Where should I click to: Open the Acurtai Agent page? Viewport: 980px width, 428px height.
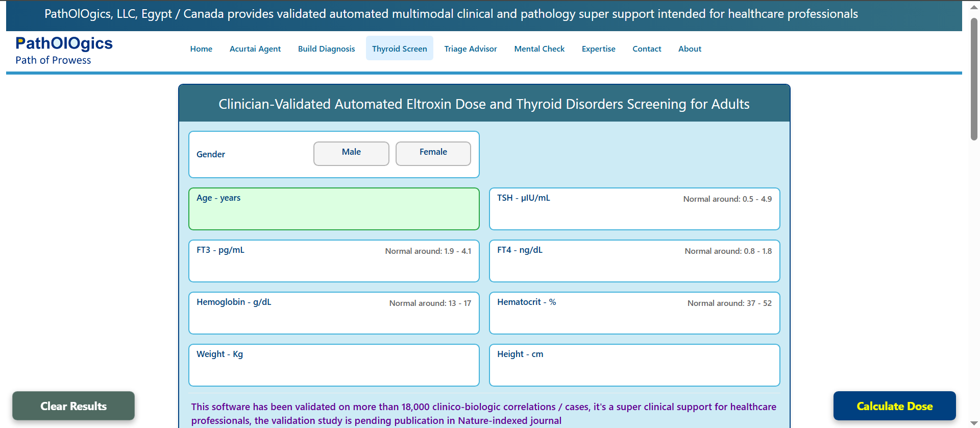point(255,49)
